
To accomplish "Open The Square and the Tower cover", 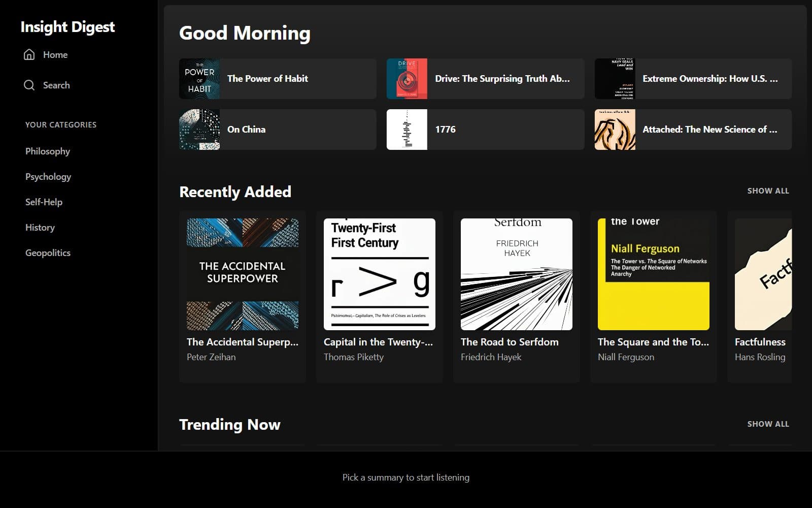I will (x=654, y=274).
